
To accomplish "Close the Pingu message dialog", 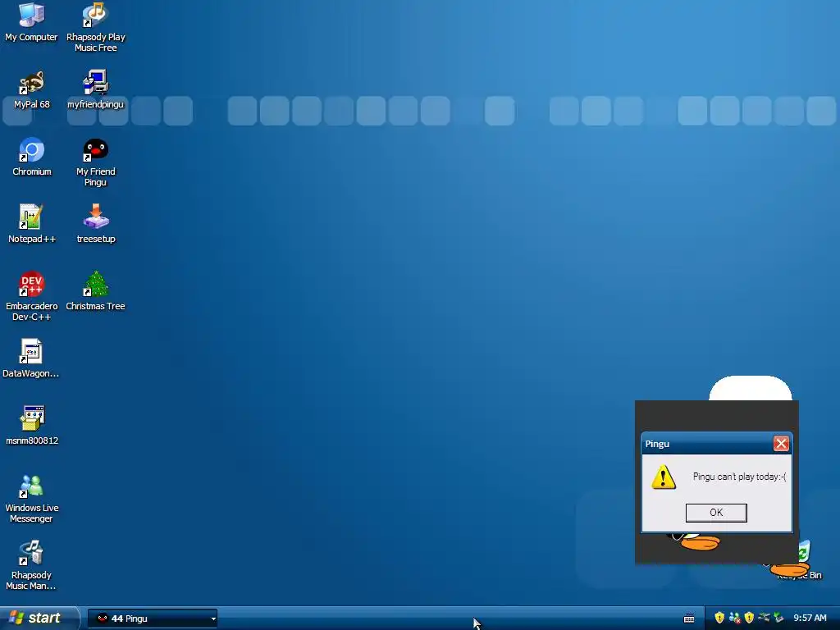I will [781, 444].
